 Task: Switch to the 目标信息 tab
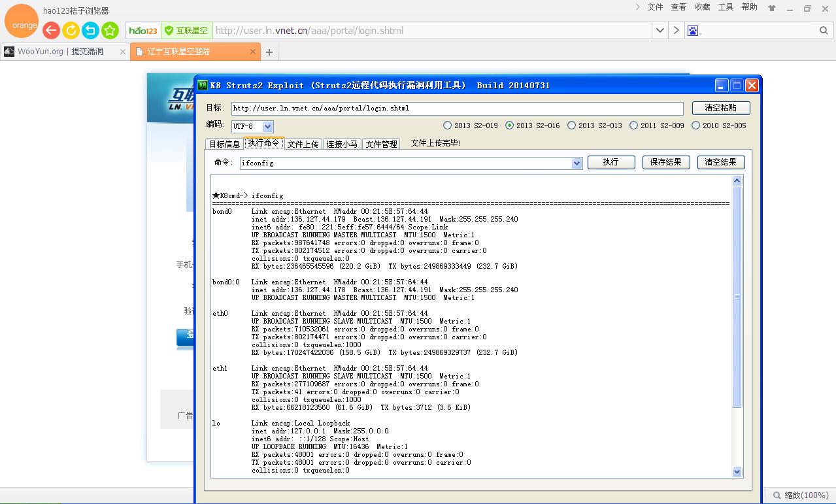[x=224, y=144]
